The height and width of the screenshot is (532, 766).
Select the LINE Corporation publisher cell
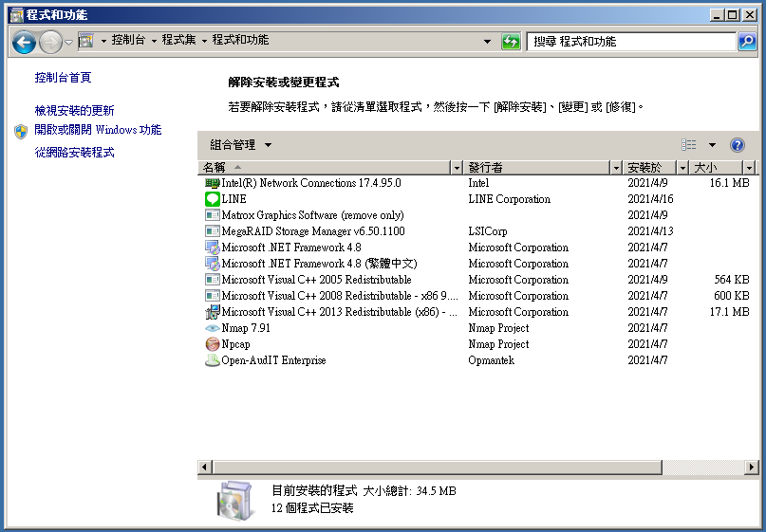coord(510,199)
